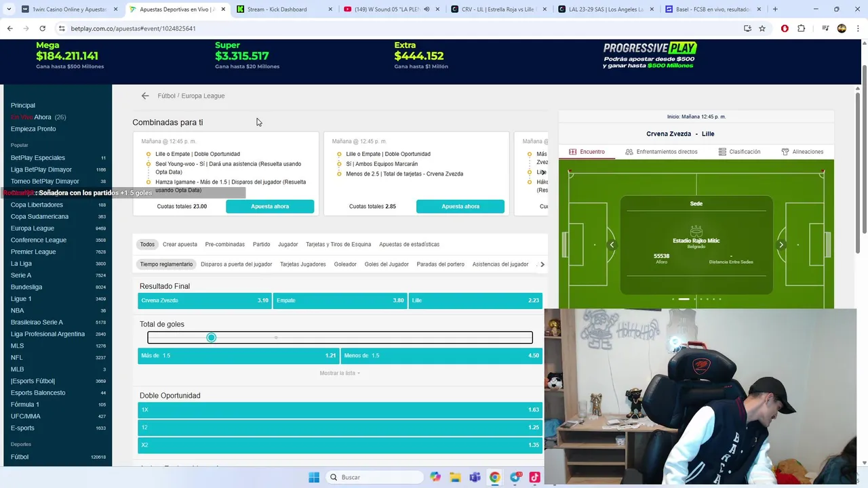
Task: Open the Alineaciones tab
Action: (802, 152)
